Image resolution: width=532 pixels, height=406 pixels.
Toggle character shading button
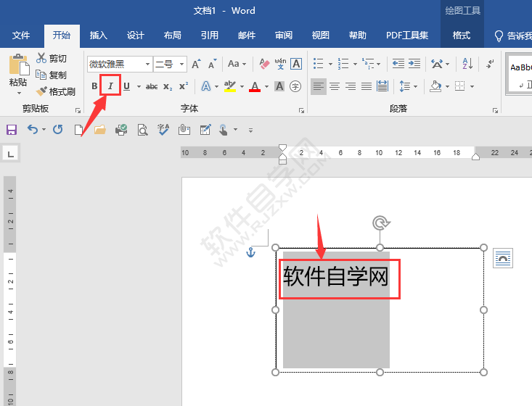[279, 86]
